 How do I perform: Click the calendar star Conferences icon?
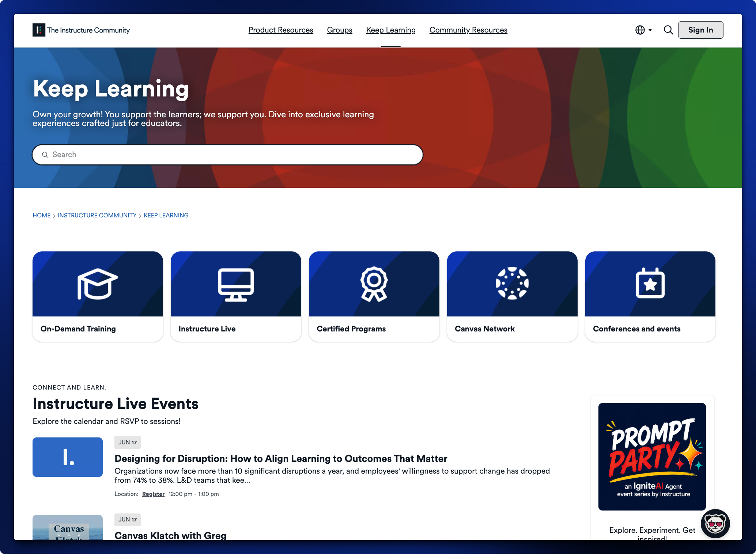click(x=650, y=283)
